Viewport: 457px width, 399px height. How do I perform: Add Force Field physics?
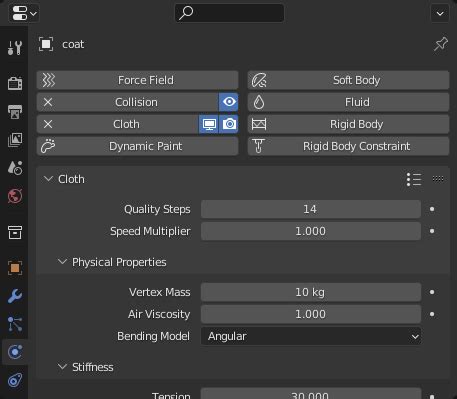tap(137, 80)
